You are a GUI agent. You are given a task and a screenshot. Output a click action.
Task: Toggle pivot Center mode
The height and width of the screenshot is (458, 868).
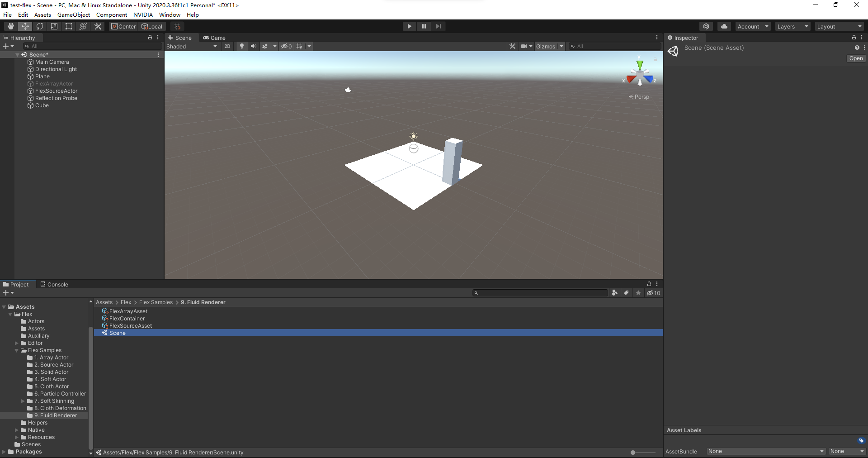(123, 26)
